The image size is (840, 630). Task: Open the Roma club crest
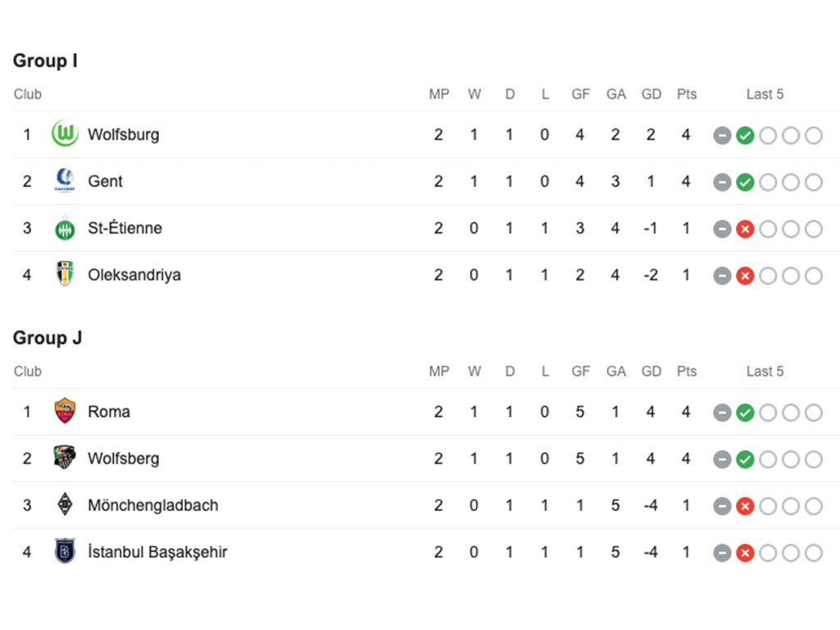65,411
